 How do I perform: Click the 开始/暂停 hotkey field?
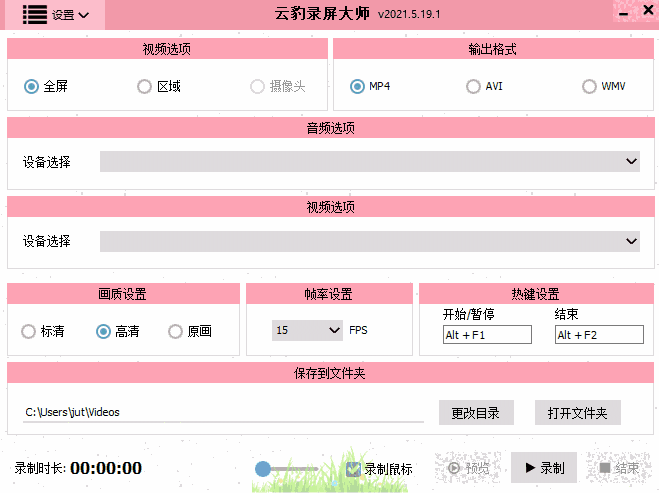point(487,335)
